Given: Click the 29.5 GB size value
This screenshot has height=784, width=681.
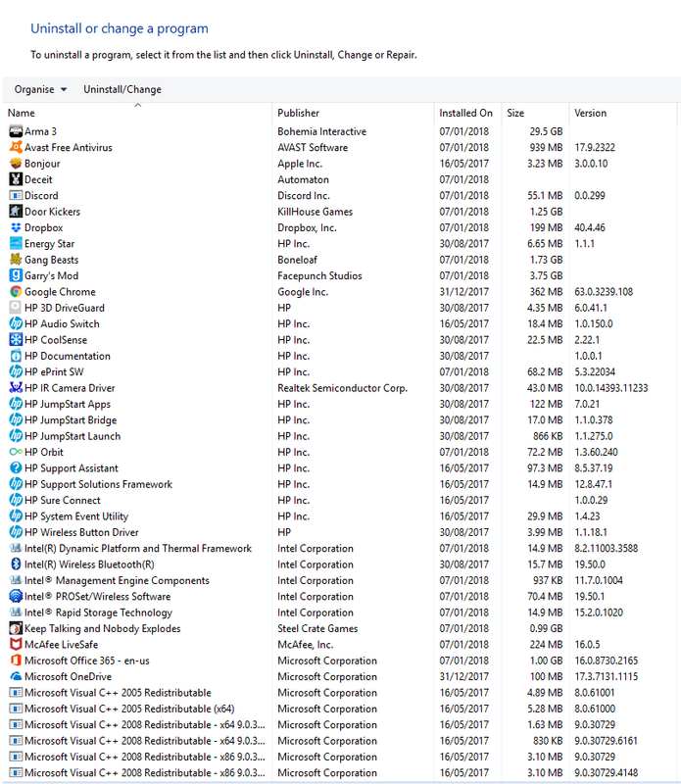Looking at the screenshot, I should (x=546, y=131).
